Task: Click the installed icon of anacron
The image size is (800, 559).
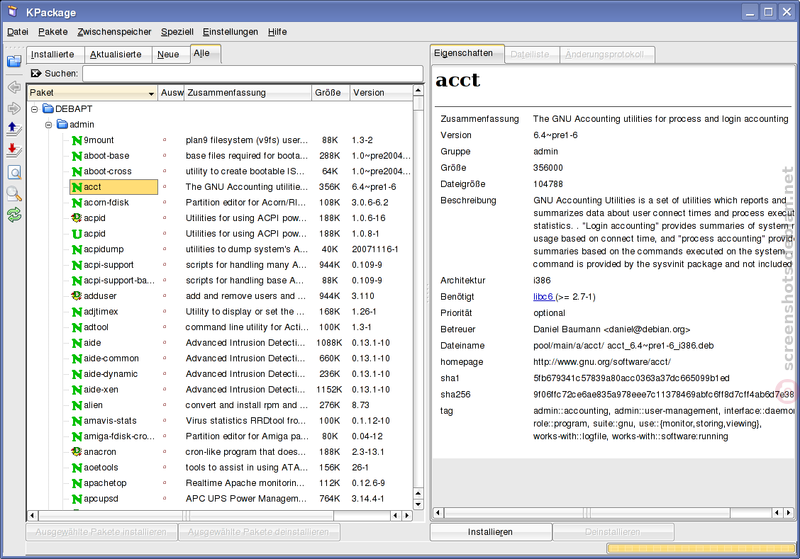Action: (77, 452)
